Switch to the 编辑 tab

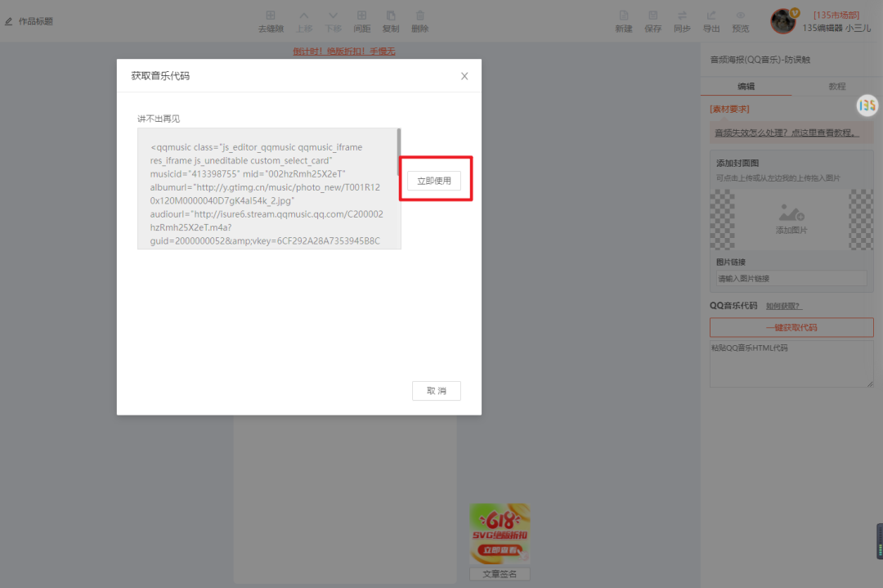(746, 86)
